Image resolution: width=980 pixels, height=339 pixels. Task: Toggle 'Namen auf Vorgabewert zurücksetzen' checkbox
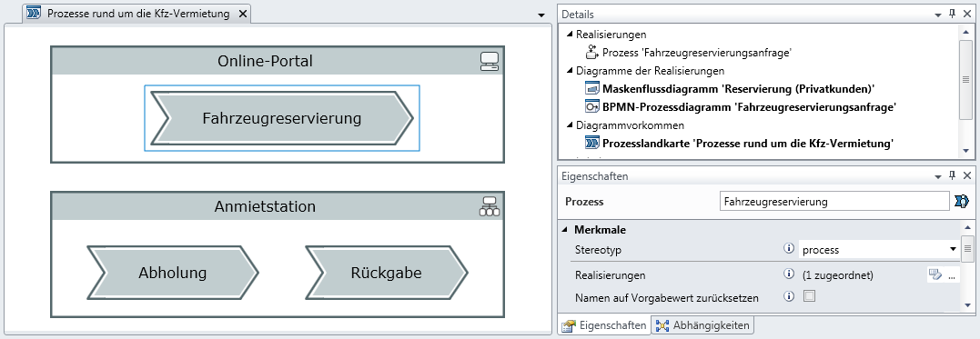click(809, 296)
